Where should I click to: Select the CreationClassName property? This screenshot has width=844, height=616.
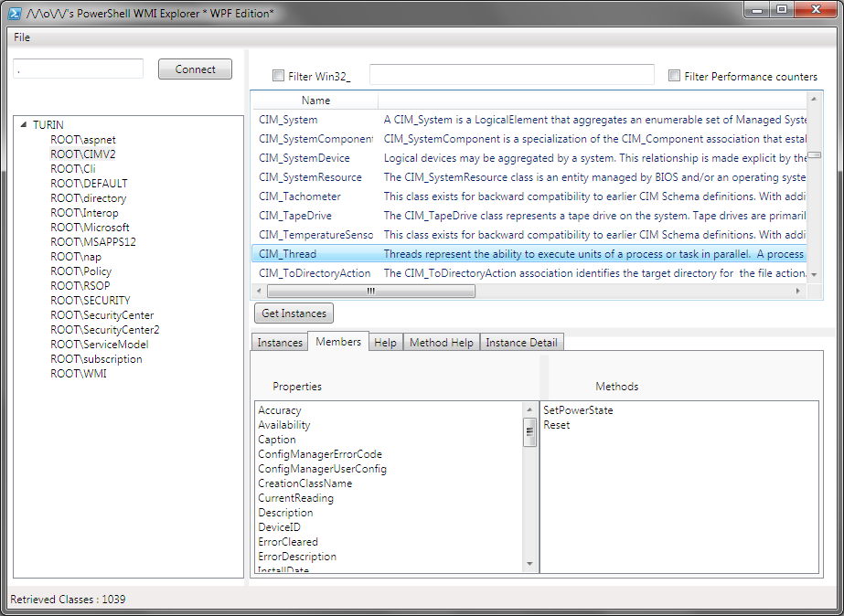point(304,483)
